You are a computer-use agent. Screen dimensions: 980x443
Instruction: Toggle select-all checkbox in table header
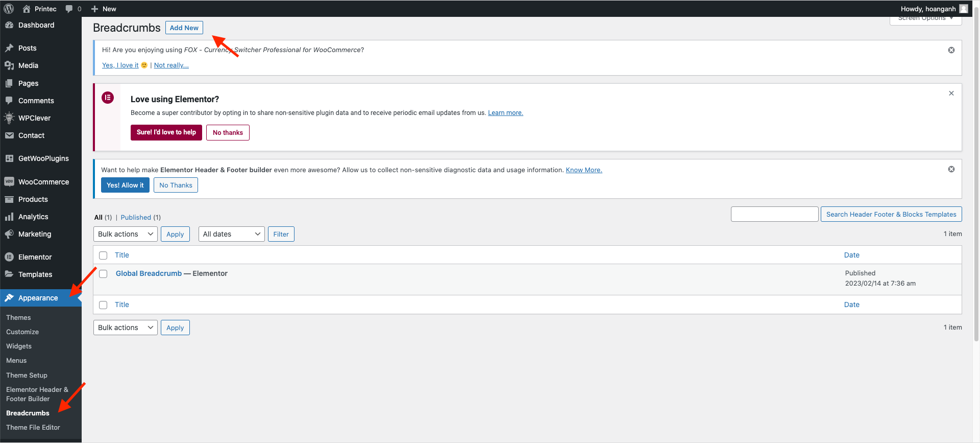tap(103, 255)
